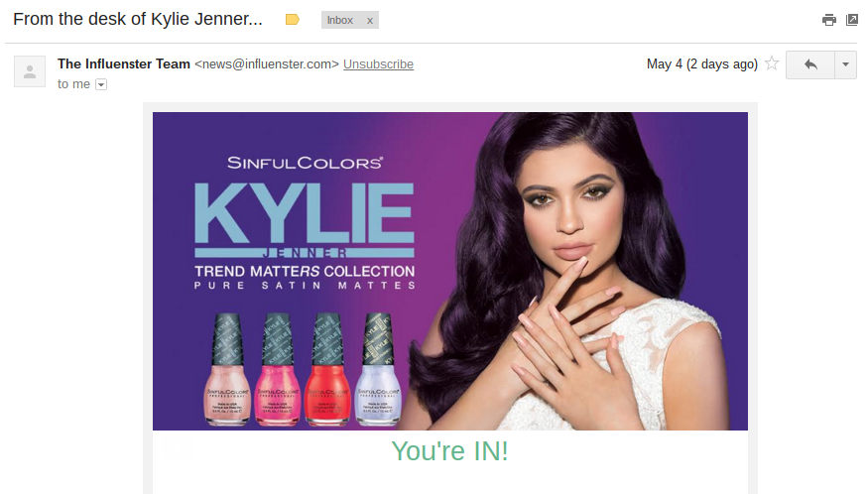Remove the Inbox label with x
Screen dimensions: 868x494
coord(370,21)
